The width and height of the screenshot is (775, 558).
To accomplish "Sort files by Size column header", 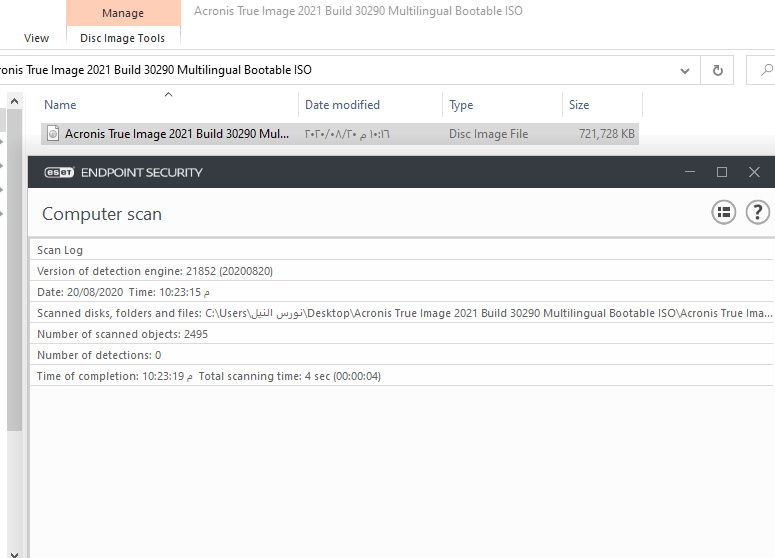I will (x=579, y=105).
